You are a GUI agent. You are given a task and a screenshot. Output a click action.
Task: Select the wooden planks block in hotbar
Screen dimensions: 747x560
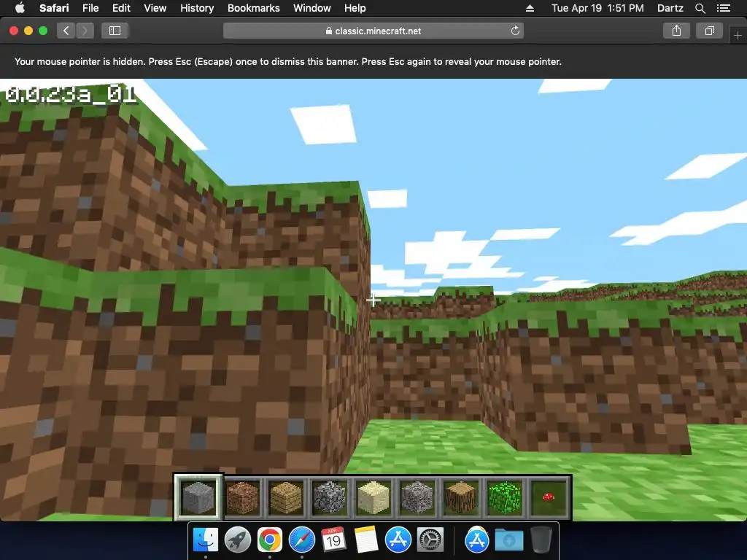[x=286, y=497]
